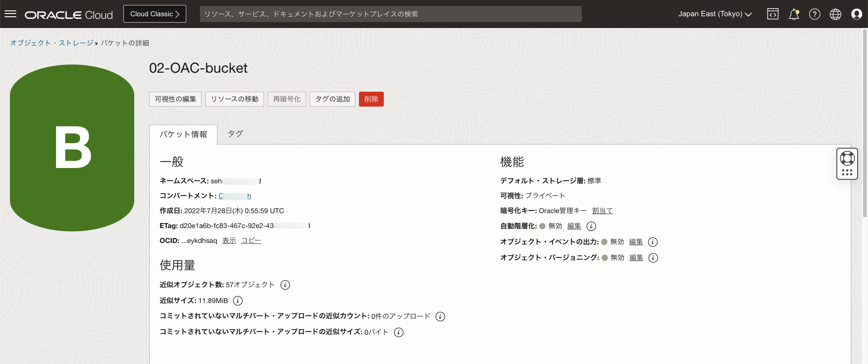This screenshot has height=364, width=868.
Task: Show info for 自動階層化
Action: tap(591, 226)
